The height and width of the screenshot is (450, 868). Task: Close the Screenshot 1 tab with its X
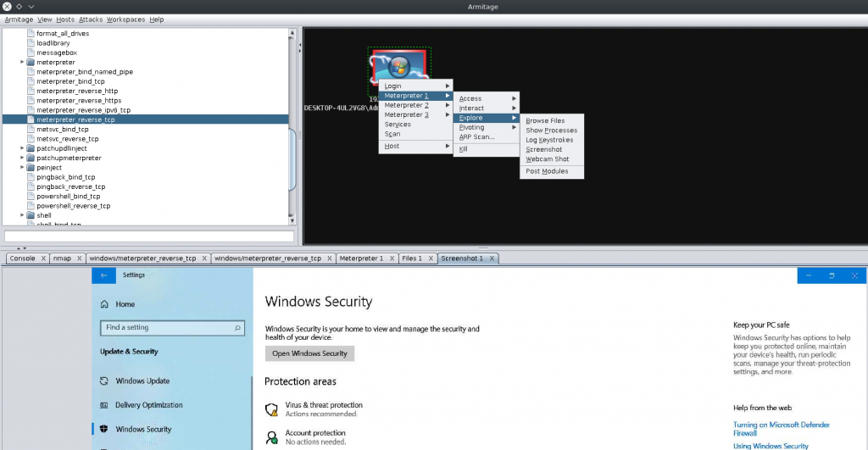coord(492,258)
